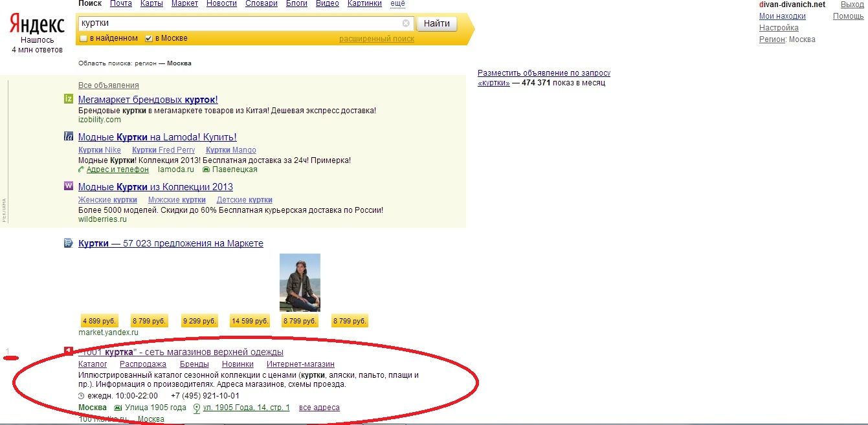Click the Wildberries favicon icon

click(x=69, y=186)
